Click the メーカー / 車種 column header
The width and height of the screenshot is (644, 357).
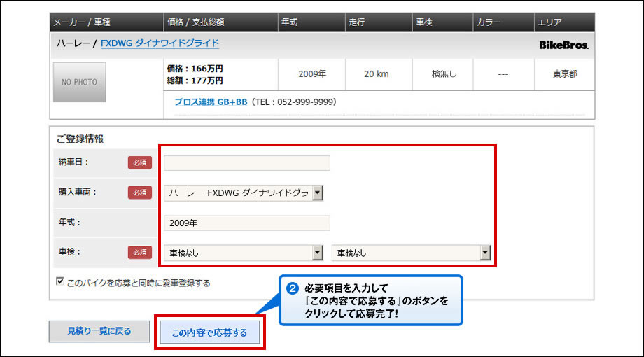[x=83, y=22]
